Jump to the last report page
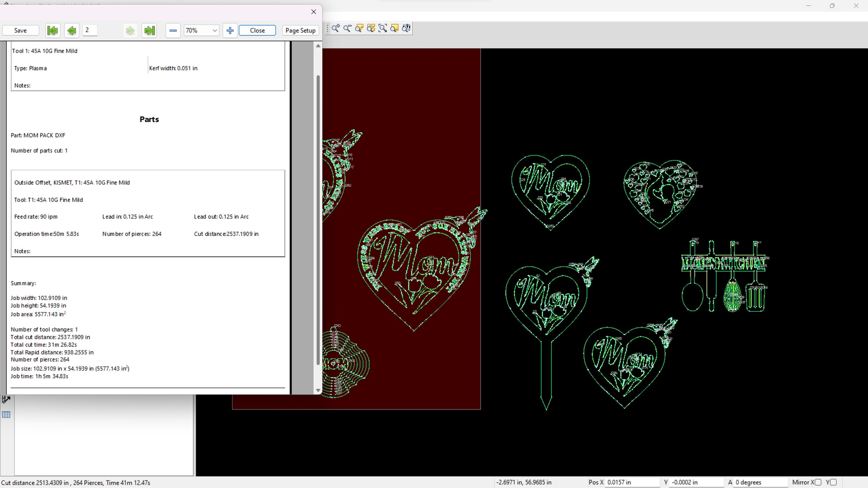 149,30
